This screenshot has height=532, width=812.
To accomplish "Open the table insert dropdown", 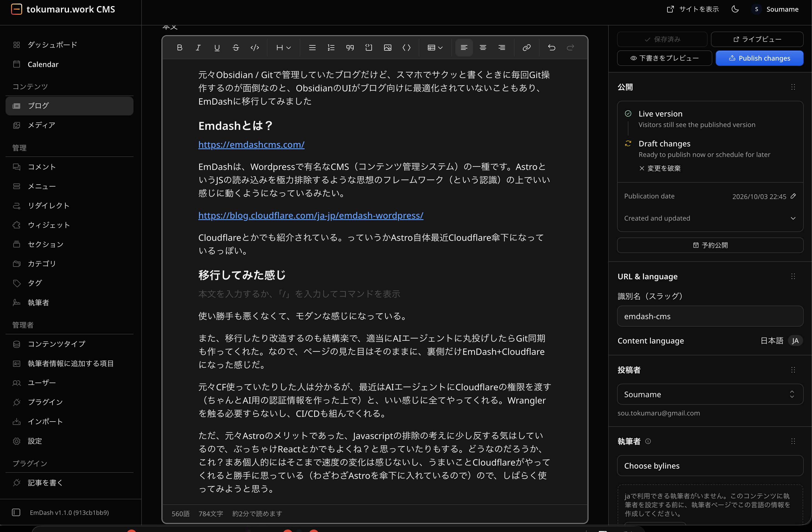I will [435, 48].
